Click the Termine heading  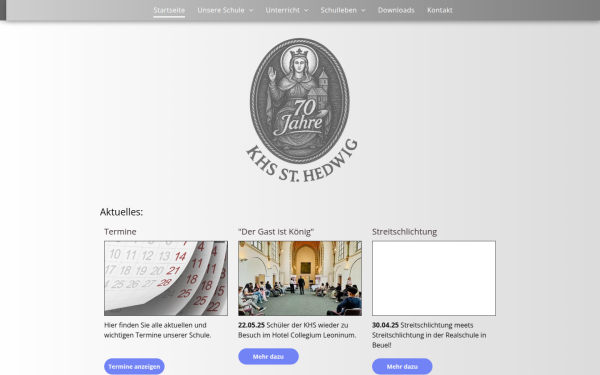pos(120,232)
